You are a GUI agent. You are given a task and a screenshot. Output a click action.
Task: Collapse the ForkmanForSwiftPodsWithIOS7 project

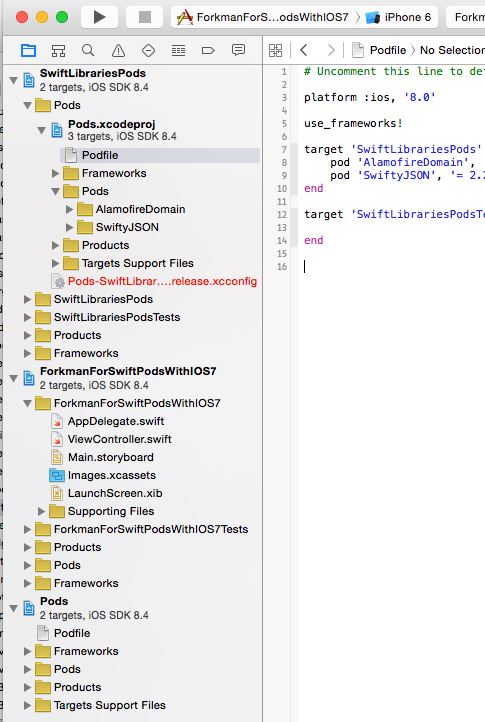click(x=14, y=378)
